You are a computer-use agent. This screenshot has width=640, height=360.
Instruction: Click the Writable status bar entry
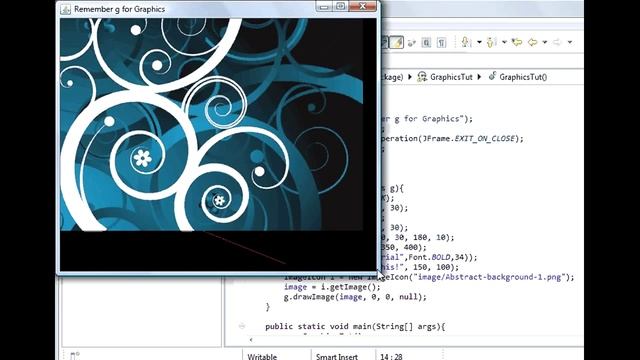click(x=262, y=356)
